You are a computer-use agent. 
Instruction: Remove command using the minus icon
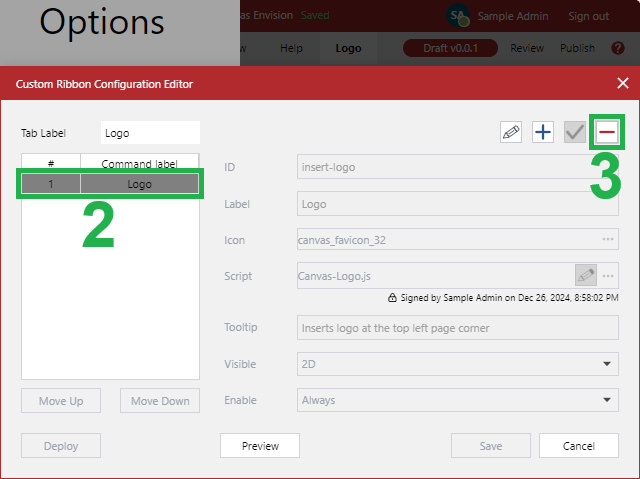pyautogui.click(x=606, y=133)
